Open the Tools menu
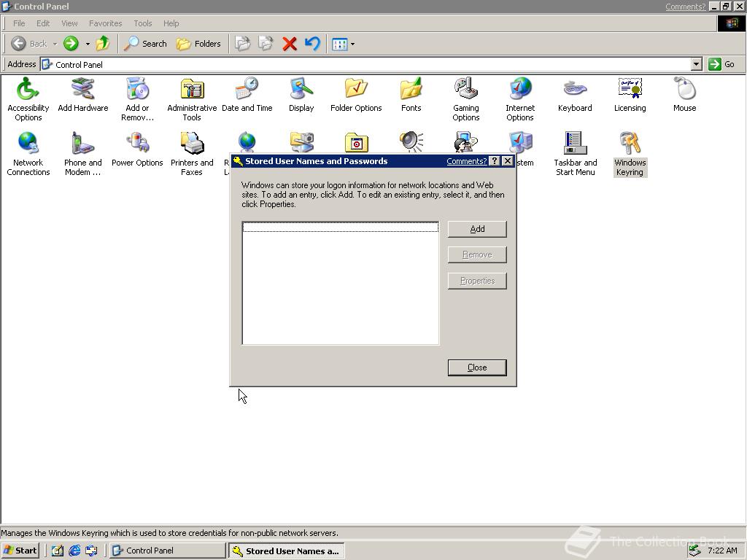Viewport: 747px width, 560px height. tap(142, 23)
